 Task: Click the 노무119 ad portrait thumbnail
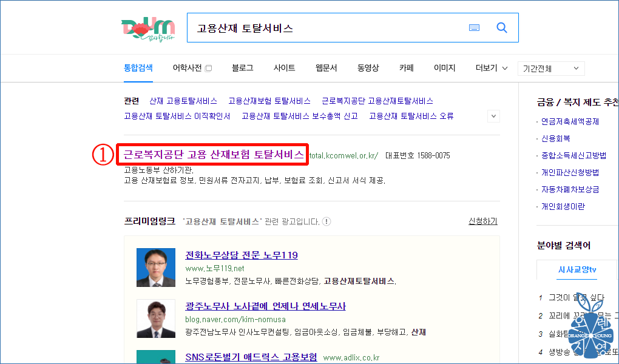(x=156, y=268)
